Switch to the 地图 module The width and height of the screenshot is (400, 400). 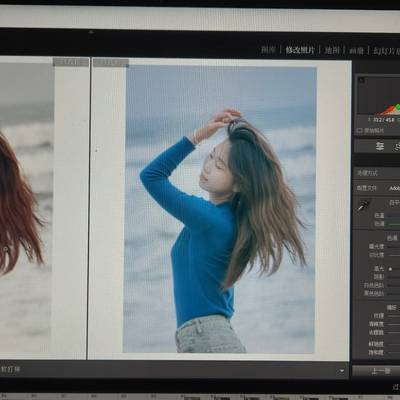pos(332,50)
